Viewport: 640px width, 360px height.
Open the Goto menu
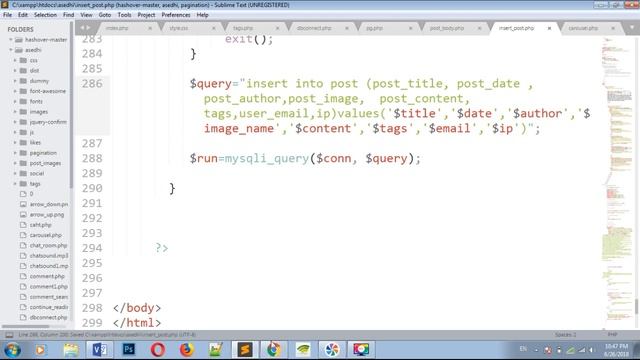click(x=105, y=15)
